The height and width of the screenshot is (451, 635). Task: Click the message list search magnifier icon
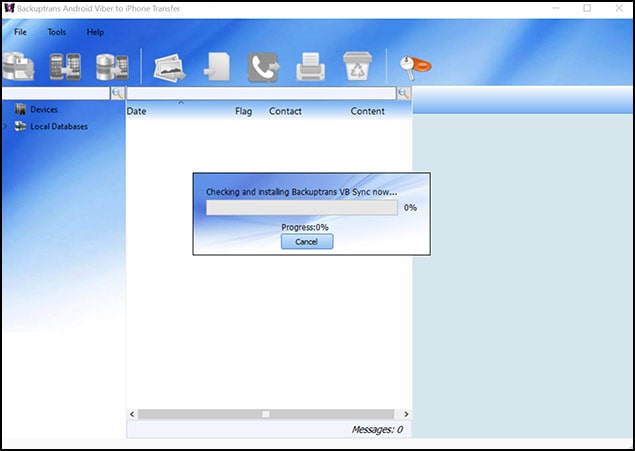[403, 93]
